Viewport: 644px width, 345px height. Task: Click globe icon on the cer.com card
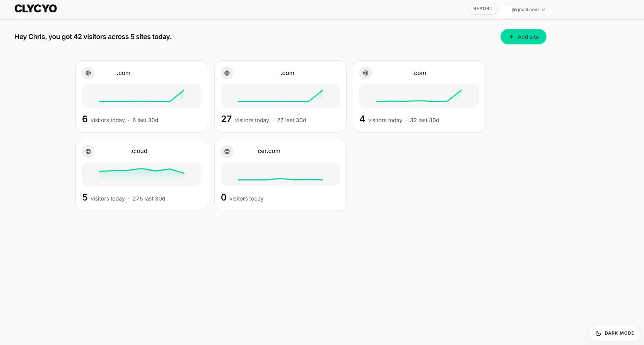point(227,151)
